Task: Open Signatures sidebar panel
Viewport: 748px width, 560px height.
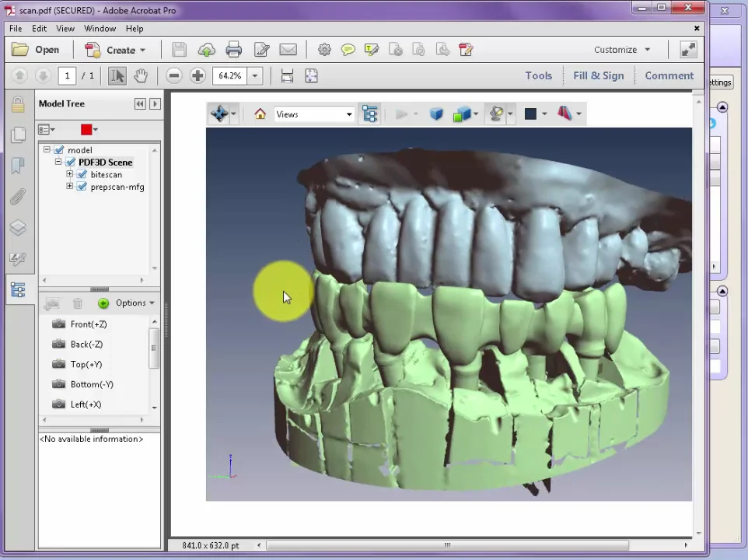Action: (18, 258)
